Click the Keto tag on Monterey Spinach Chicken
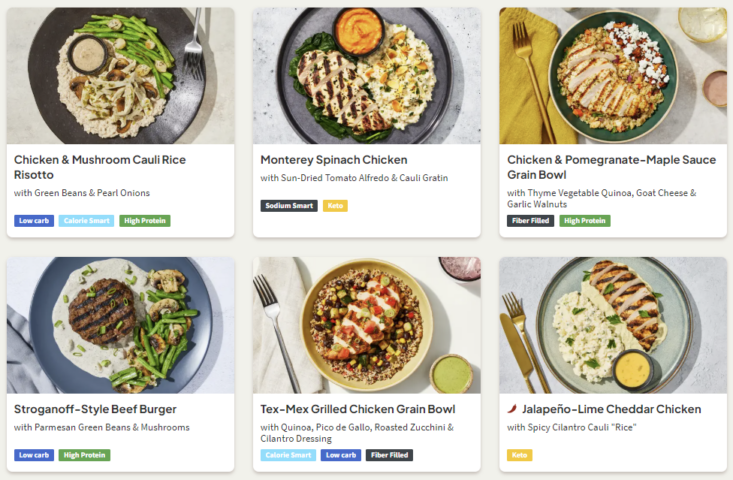The image size is (733, 480). click(336, 206)
